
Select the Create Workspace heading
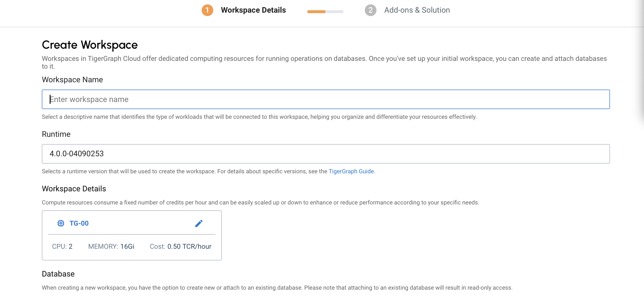pyautogui.click(x=89, y=45)
